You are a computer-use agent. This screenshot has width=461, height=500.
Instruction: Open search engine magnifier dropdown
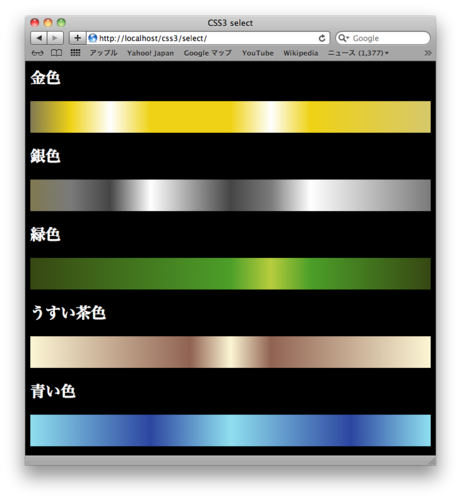tap(343, 38)
